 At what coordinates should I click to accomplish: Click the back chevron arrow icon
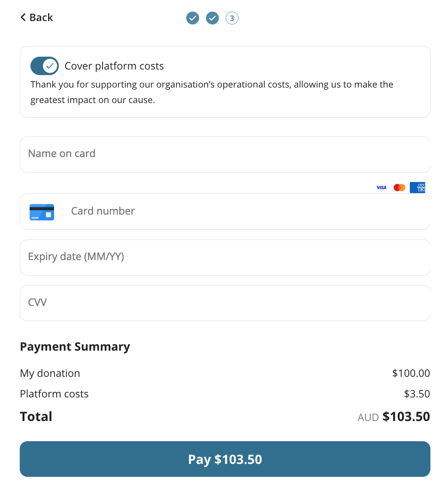pyautogui.click(x=23, y=17)
